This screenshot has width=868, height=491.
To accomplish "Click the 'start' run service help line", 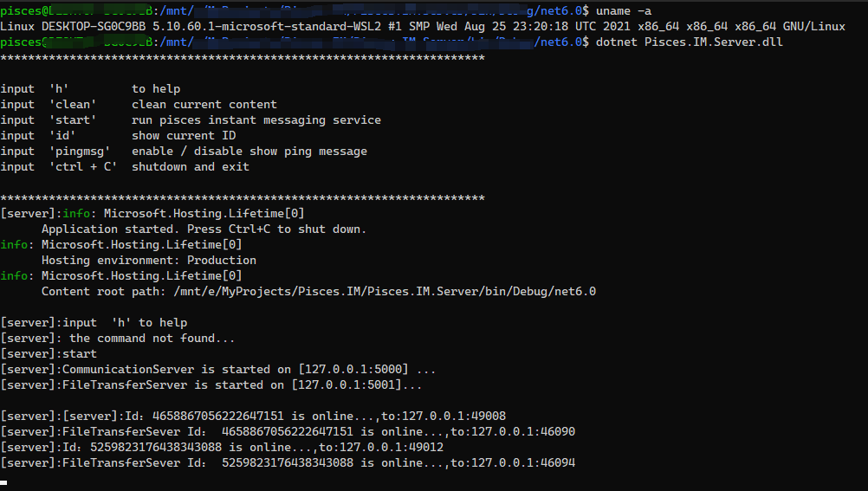I will click(191, 120).
